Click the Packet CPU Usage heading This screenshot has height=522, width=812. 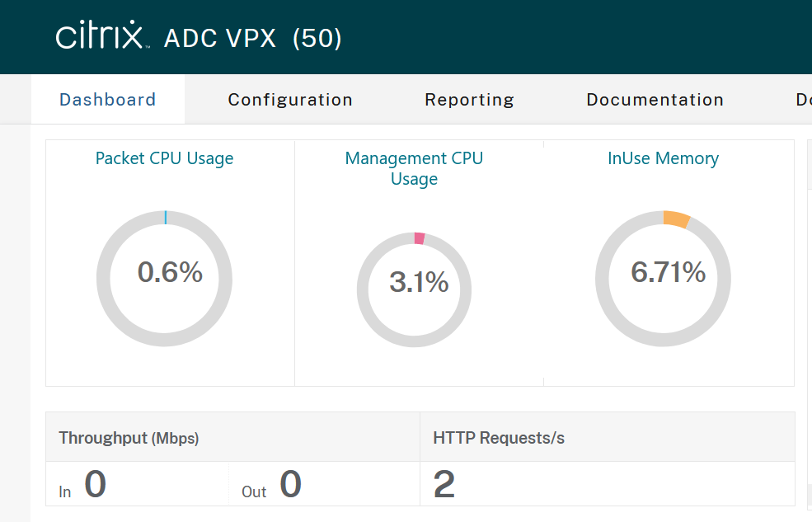165,158
